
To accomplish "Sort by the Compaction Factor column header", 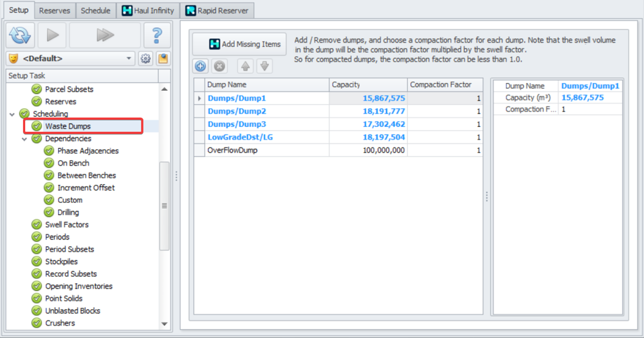I will tap(445, 85).
